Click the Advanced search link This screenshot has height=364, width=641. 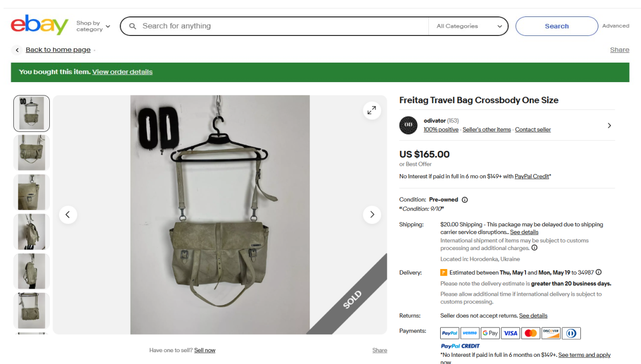click(615, 26)
